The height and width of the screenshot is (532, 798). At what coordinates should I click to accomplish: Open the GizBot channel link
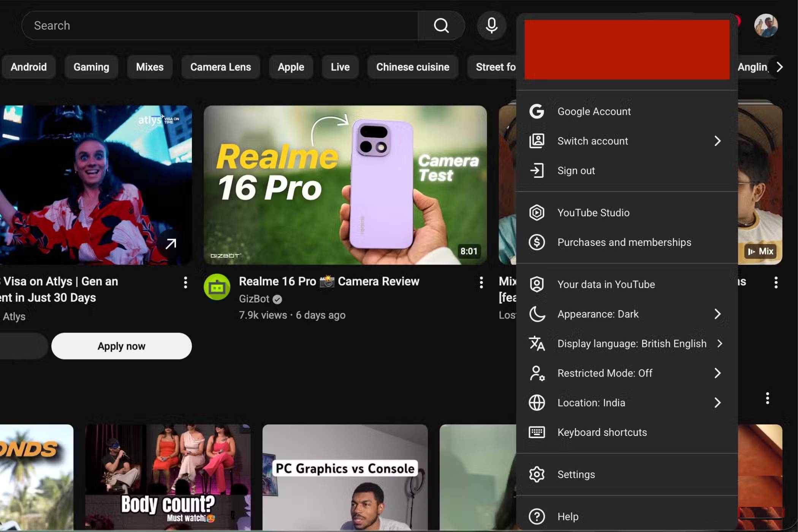click(x=254, y=299)
